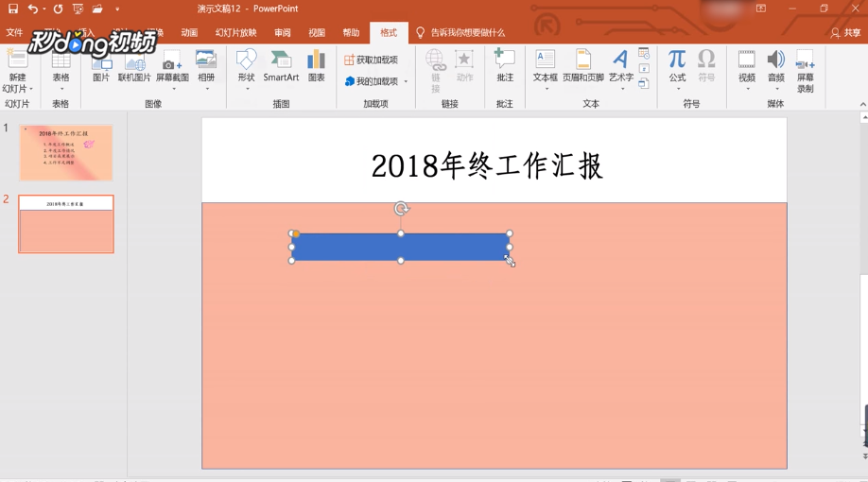Click 我的加载项 my add-ins button
The height and width of the screenshot is (482, 868).
point(371,81)
